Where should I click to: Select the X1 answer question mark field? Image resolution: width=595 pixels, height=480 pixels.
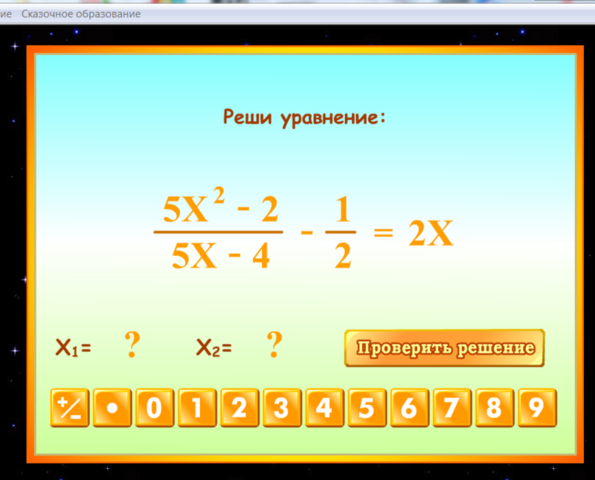click(132, 345)
